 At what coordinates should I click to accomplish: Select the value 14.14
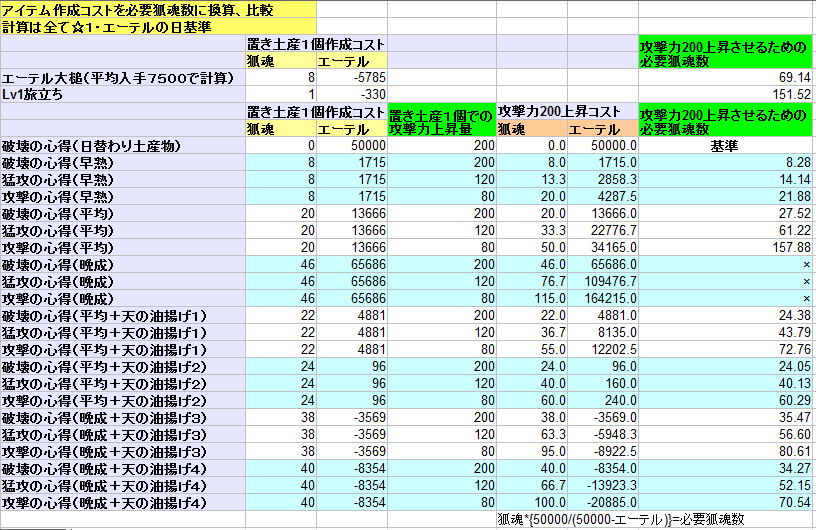pyautogui.click(x=727, y=180)
